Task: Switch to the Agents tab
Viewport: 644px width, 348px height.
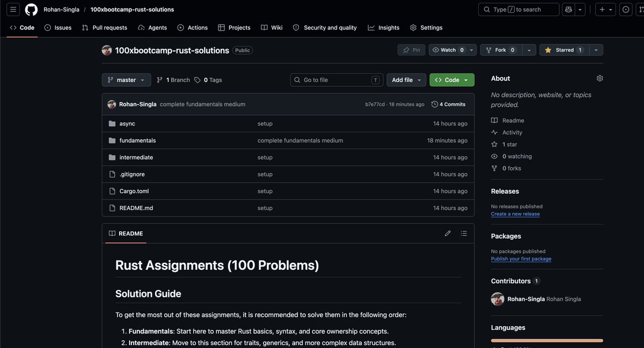Action: pyautogui.click(x=152, y=27)
